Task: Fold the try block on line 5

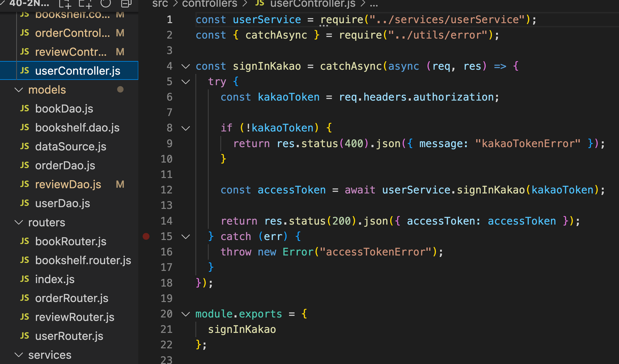Action: pos(185,82)
